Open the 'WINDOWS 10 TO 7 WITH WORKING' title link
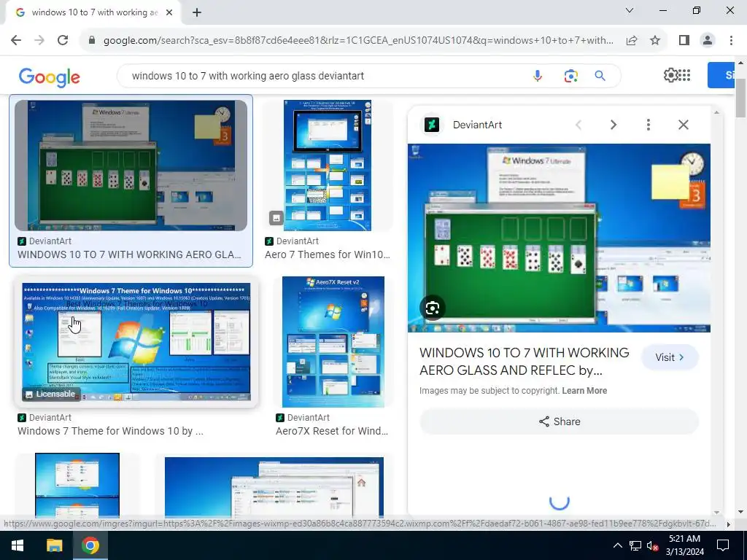The width and height of the screenshot is (747, 560). (524, 362)
